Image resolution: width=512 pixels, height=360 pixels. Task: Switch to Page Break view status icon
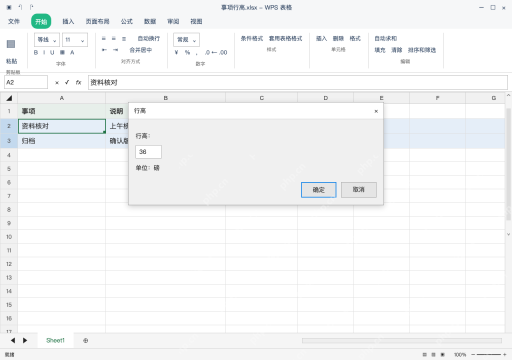pos(443,355)
